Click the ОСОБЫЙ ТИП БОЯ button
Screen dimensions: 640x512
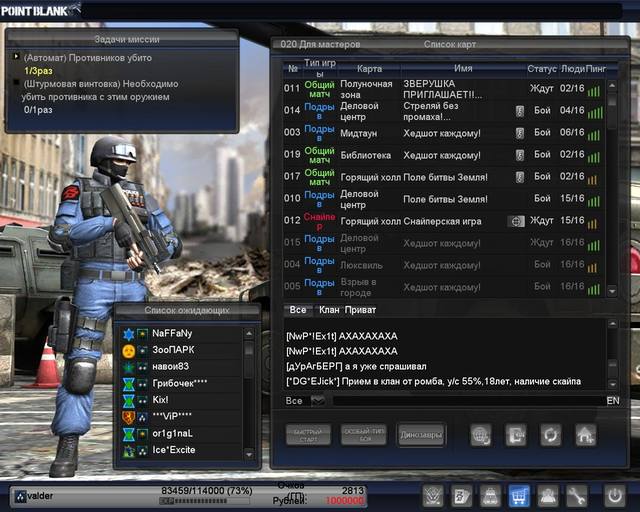coord(364,435)
